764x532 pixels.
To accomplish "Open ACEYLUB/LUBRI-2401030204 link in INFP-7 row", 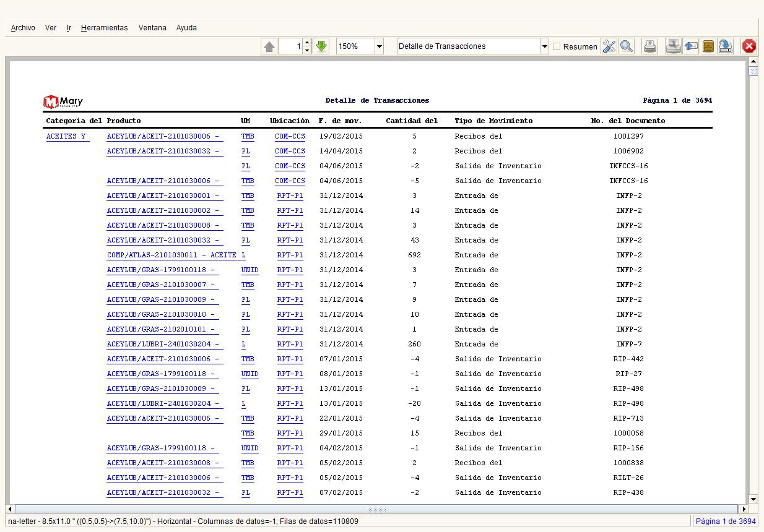I will pos(163,344).
